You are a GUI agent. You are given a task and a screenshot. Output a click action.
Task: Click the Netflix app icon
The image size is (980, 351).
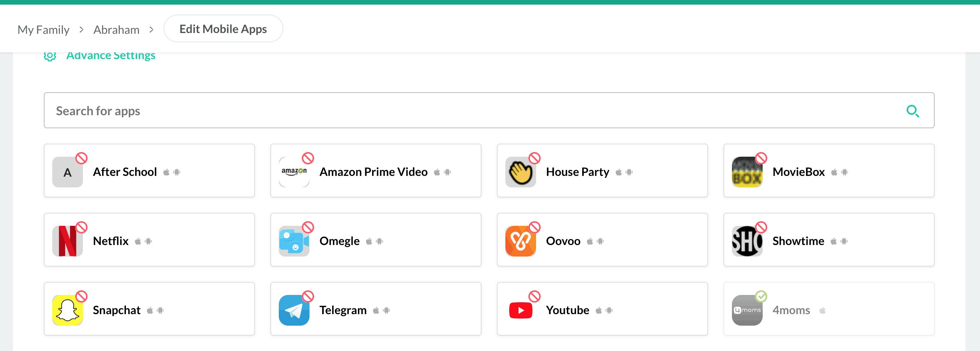pyautogui.click(x=67, y=241)
